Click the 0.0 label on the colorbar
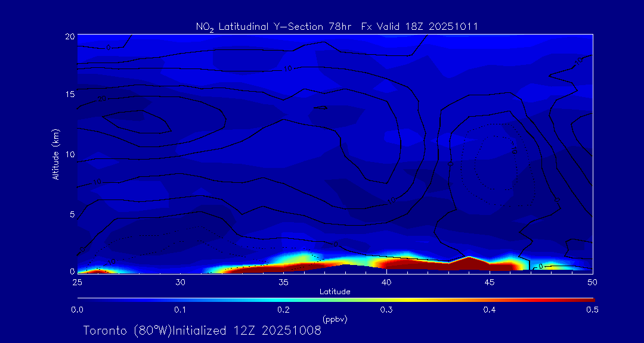This screenshot has width=644, height=343. tap(78, 310)
